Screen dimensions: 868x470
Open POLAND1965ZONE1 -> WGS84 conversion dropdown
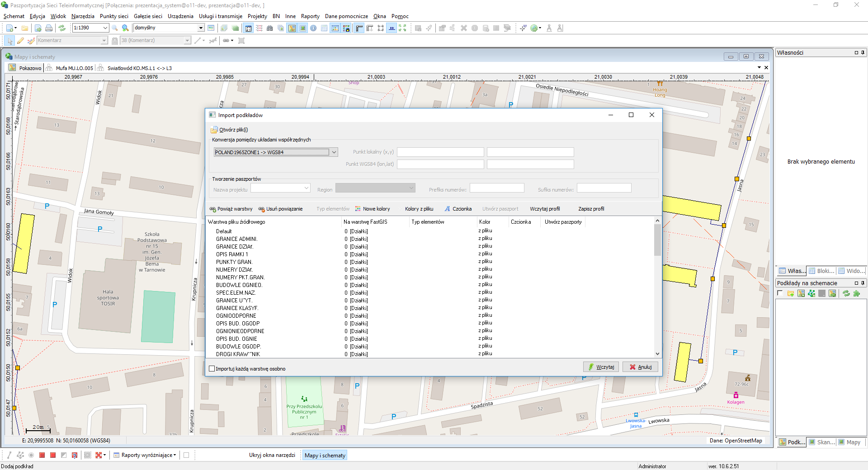point(334,152)
